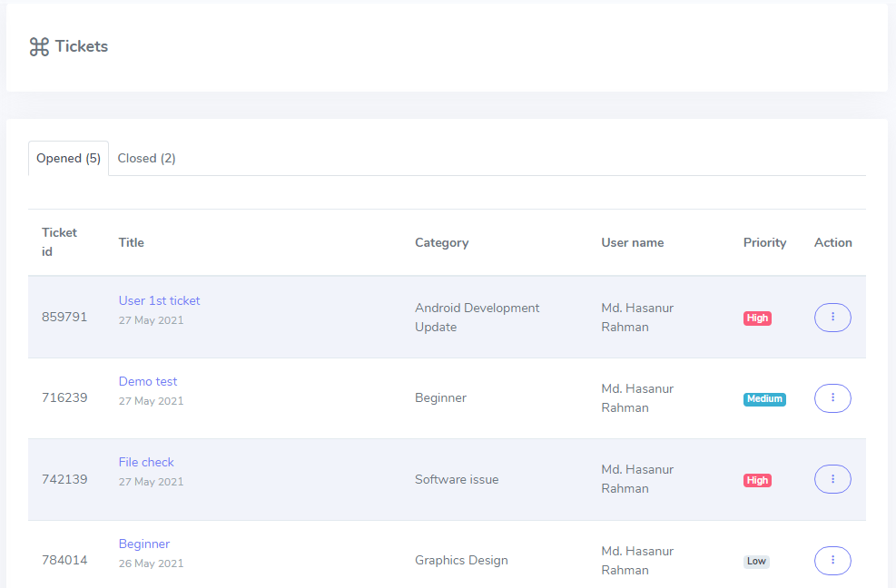
Task: Click the Ticket id column header
Action: point(59,242)
